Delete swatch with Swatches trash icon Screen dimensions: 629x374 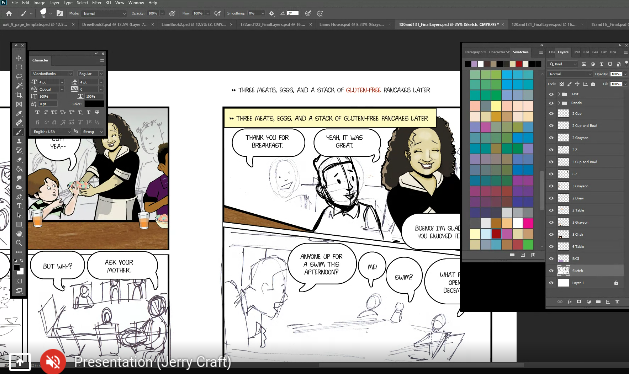pyautogui.click(x=533, y=255)
